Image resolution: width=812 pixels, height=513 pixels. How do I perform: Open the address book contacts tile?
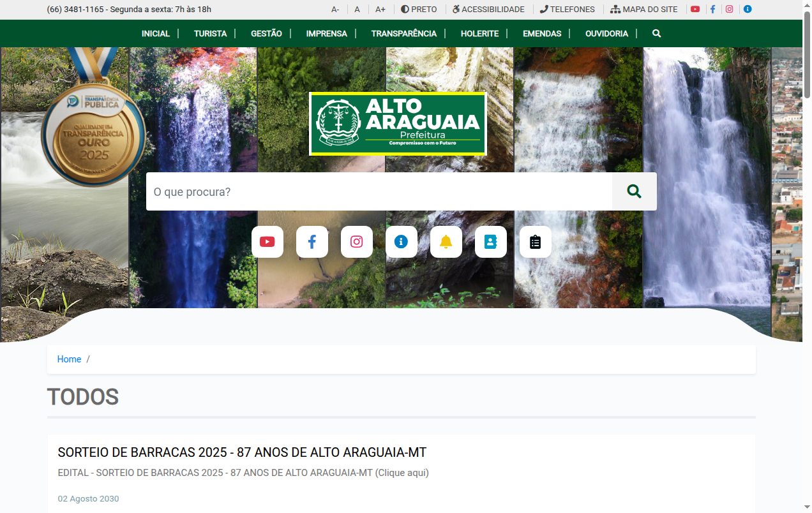491,242
